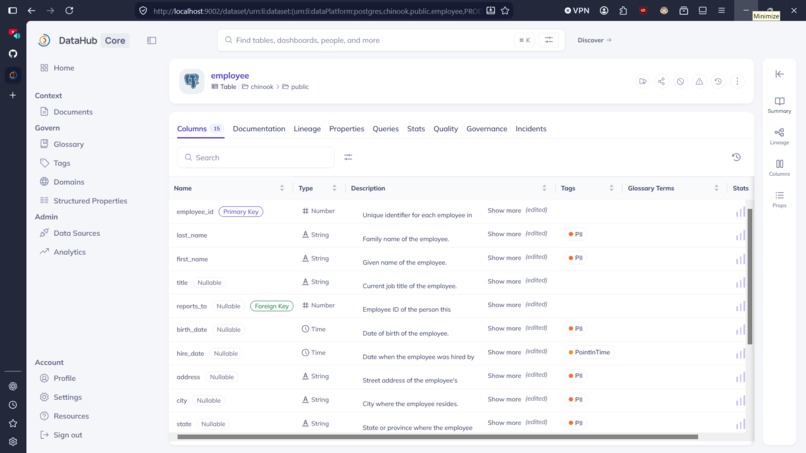Click the Foreign Key badge on reports_to
This screenshot has height=453, width=806.
coord(271,306)
